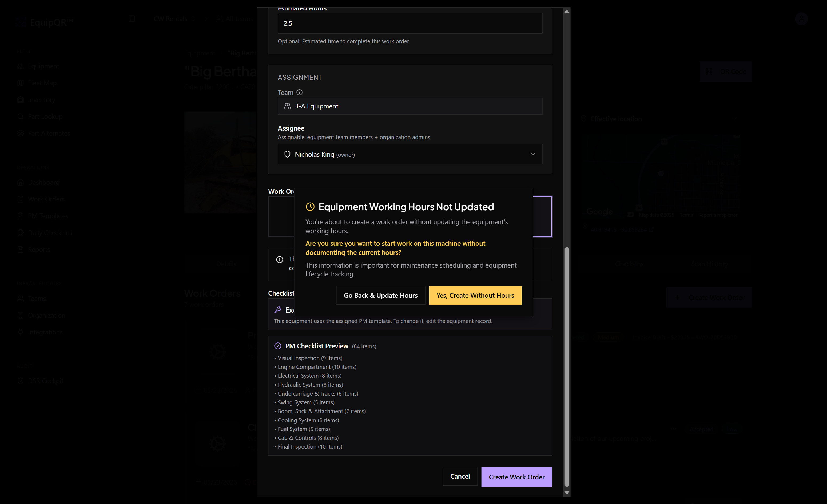This screenshot has height=504, width=827.
Task: Click the purple Create Work Order button
Action: 516,477
